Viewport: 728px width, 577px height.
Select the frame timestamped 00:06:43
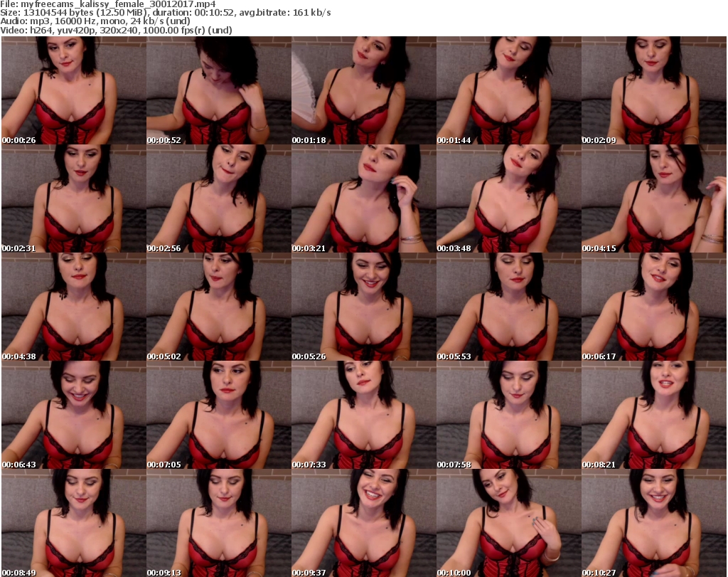(x=74, y=415)
